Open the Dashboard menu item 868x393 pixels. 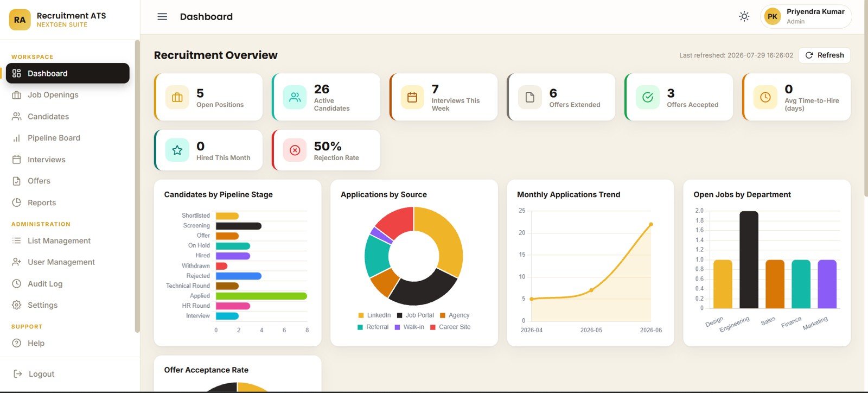pyautogui.click(x=68, y=73)
